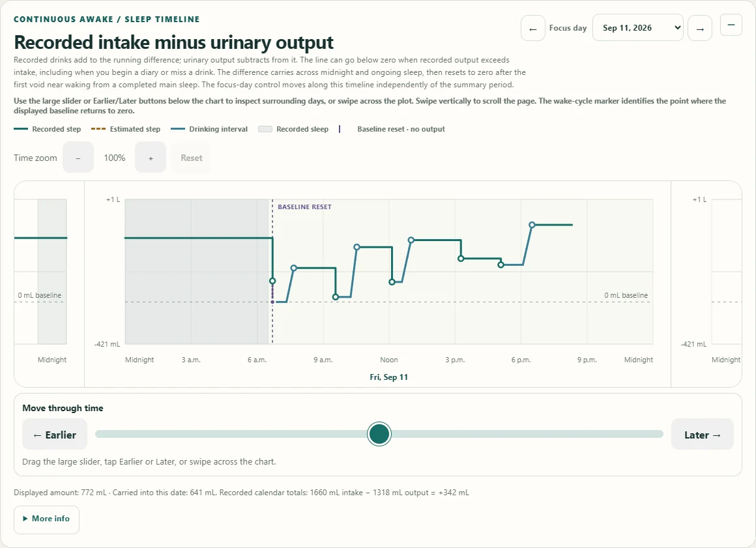Go to previous focus day arrow
The image size is (756, 548).
(532, 28)
